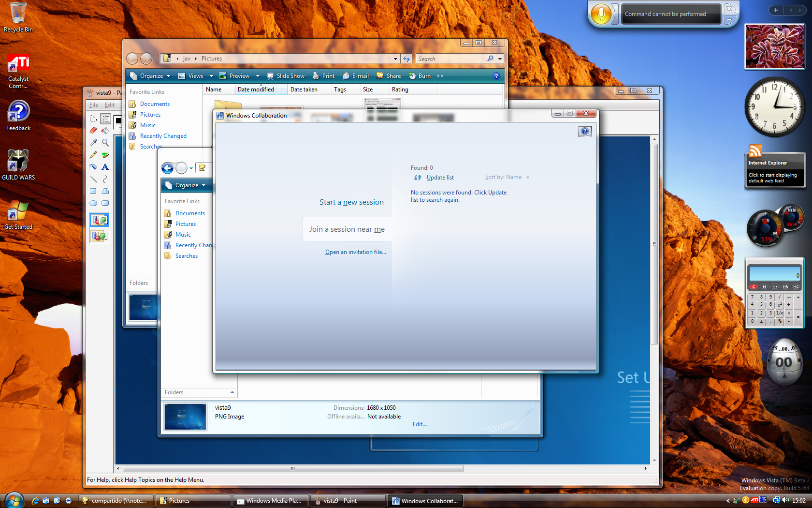Open the Organize dropdown in Pictures window
The width and height of the screenshot is (812, 508).
click(150, 76)
